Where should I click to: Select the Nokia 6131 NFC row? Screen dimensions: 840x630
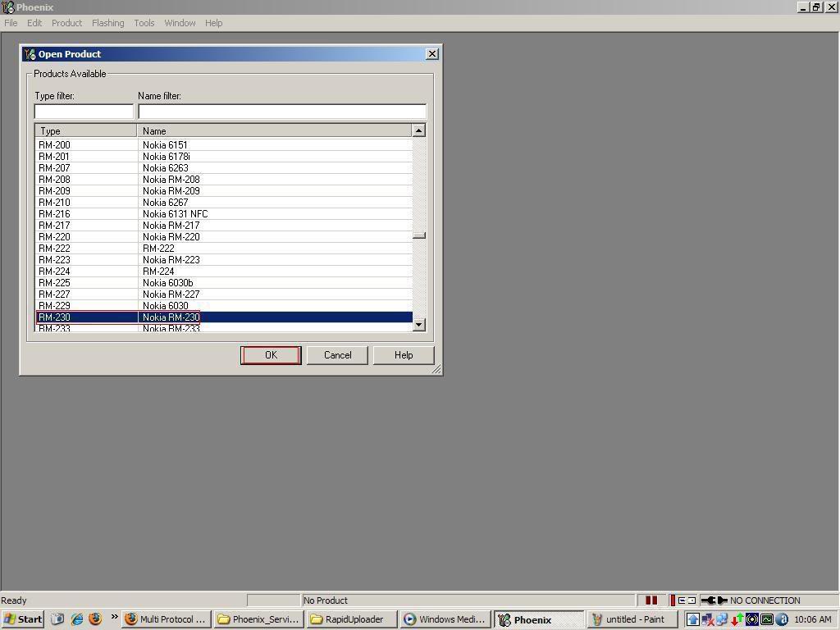(224, 214)
